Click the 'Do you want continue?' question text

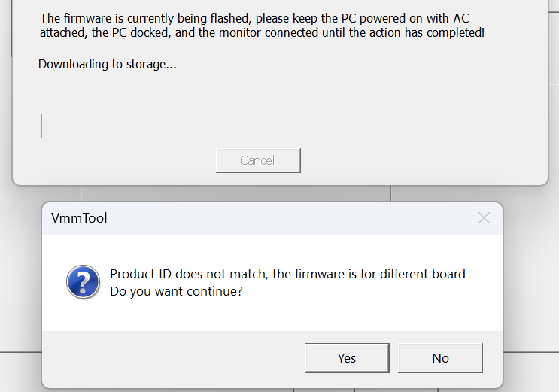pyautogui.click(x=177, y=291)
